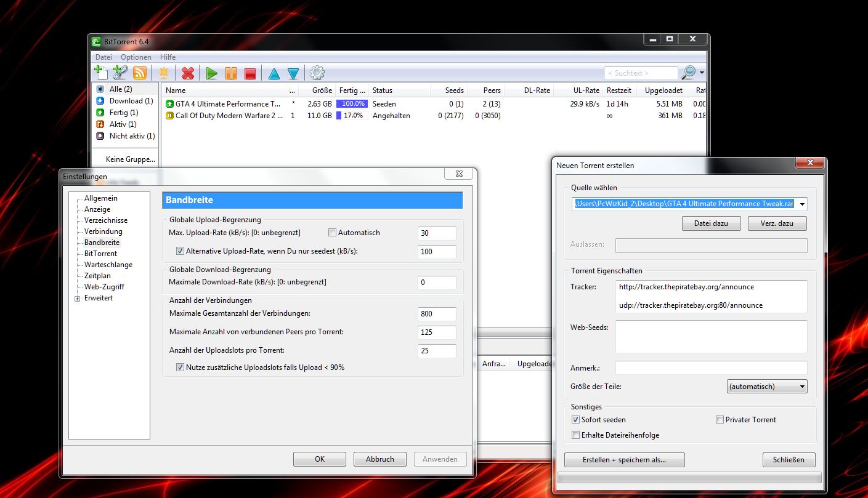Uncheck the Sofort seeden checkbox

576,420
